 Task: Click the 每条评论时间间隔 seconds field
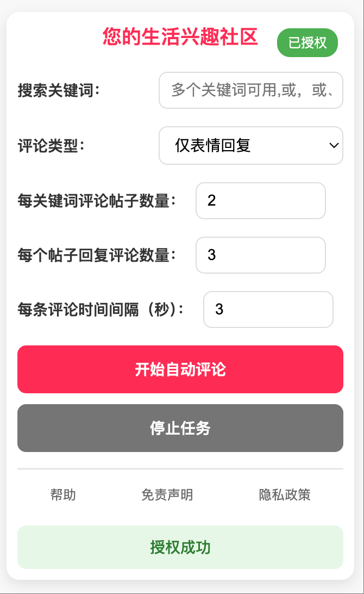268,310
